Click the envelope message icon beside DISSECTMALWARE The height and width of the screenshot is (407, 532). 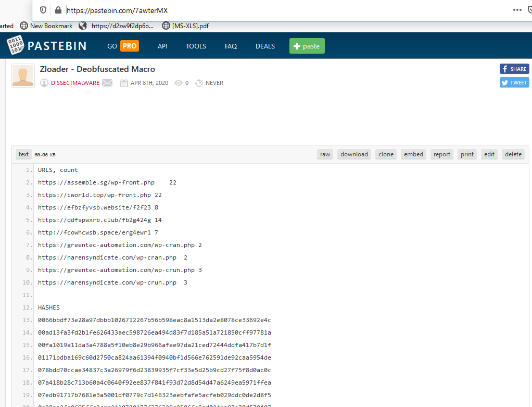point(107,83)
